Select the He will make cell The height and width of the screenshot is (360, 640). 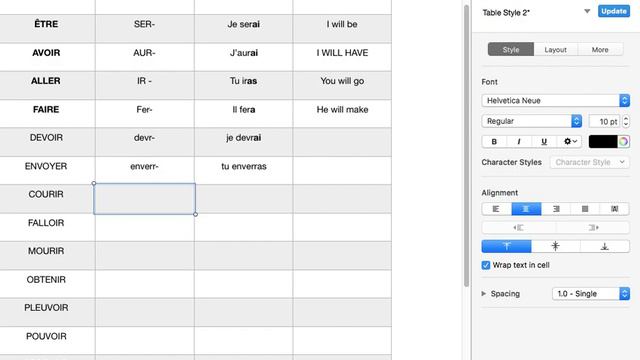[342, 113]
